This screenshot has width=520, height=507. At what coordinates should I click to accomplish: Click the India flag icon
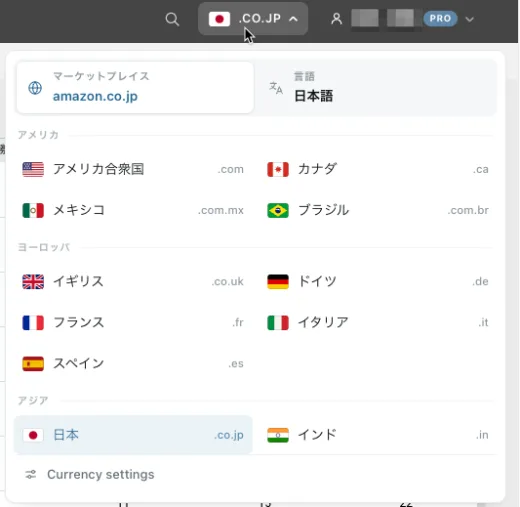(x=278, y=435)
